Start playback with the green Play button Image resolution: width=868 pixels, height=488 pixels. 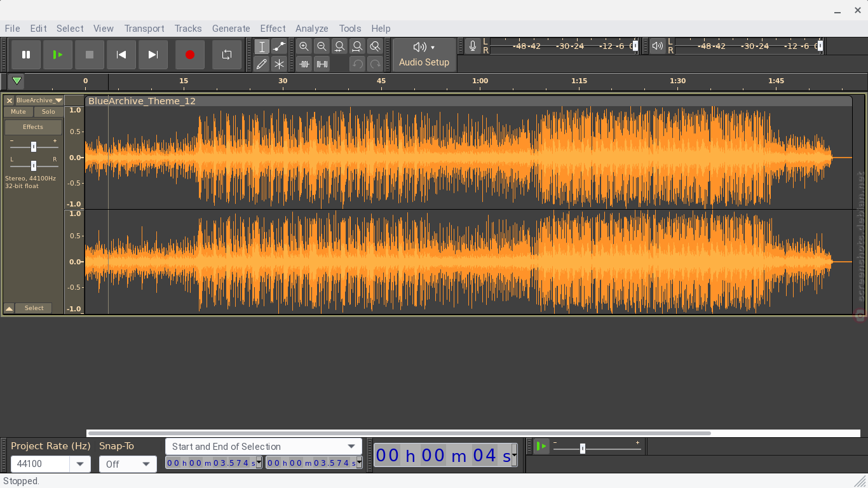coord(58,55)
